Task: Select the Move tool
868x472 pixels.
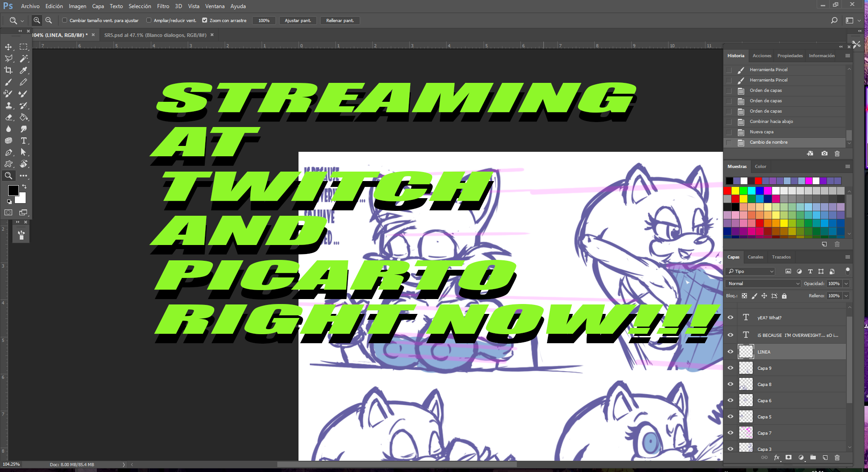Action: 9,47
